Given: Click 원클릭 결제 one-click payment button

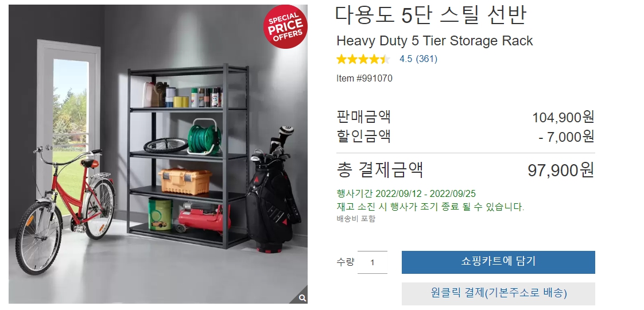Looking at the screenshot, I should [x=498, y=293].
